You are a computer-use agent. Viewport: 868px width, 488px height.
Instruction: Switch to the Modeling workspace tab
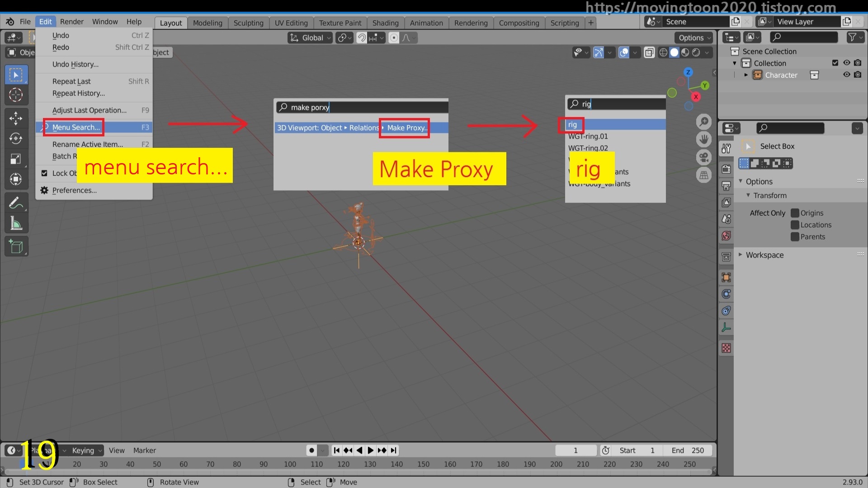tap(208, 23)
